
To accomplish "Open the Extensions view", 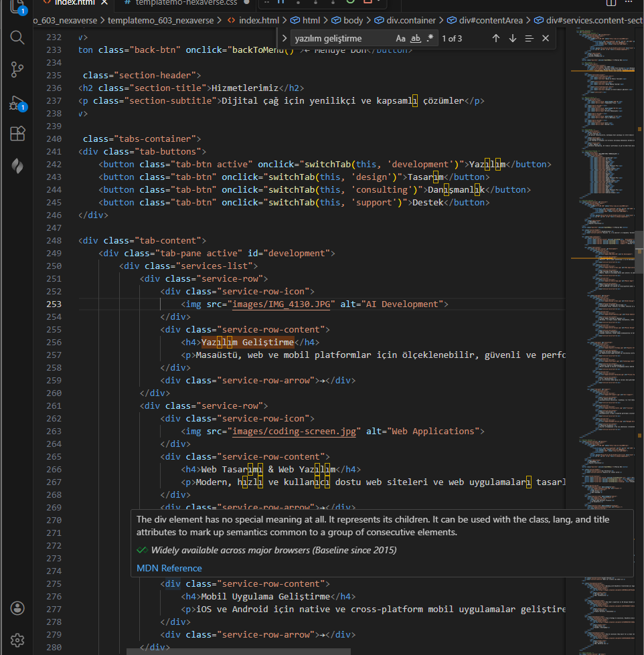I will [17, 134].
